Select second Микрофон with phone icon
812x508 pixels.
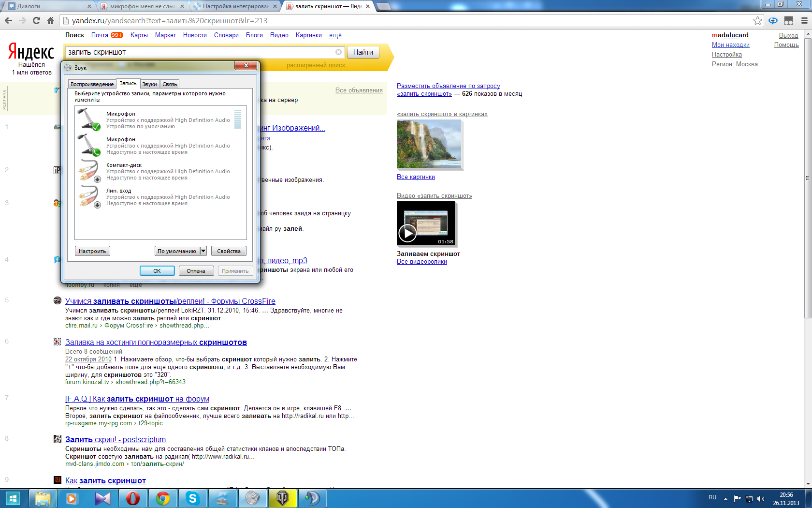click(x=161, y=145)
